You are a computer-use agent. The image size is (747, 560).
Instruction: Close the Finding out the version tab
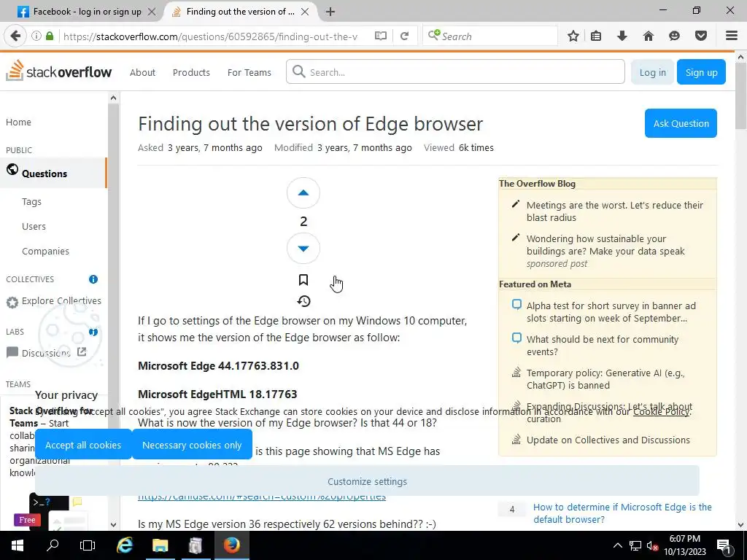(x=305, y=12)
